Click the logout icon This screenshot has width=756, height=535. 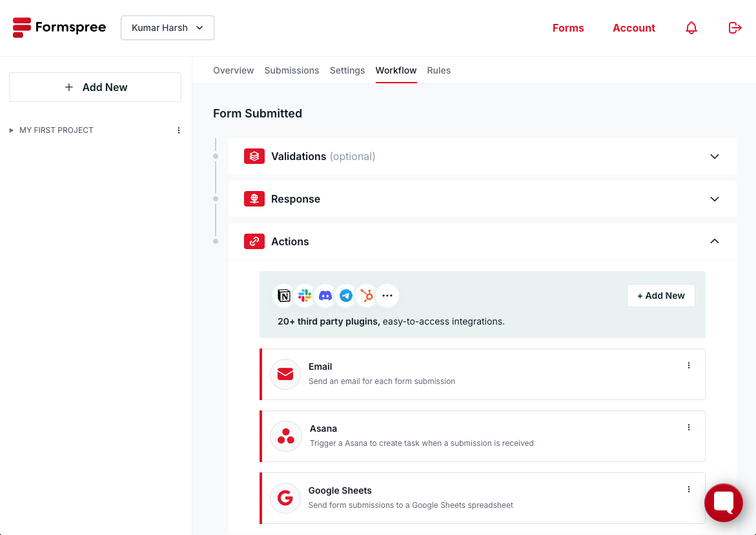735,28
